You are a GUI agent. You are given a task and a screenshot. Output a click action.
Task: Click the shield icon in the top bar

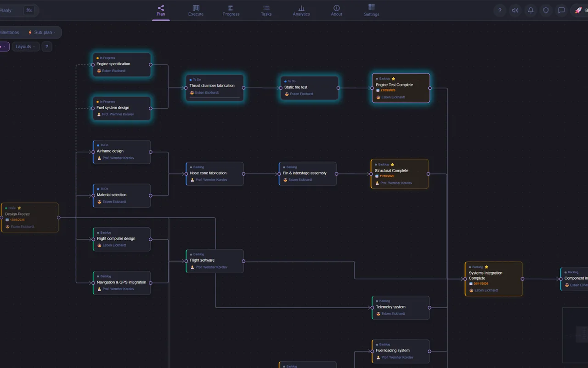[546, 11]
